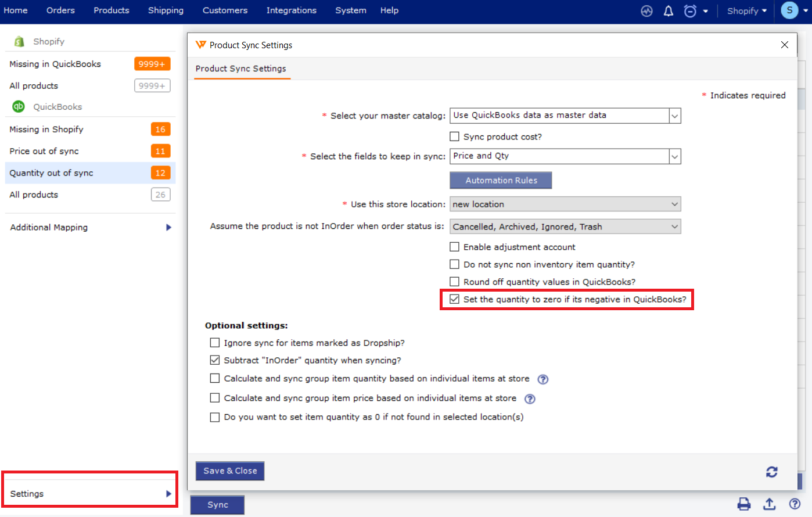Click the QuickBooks logo icon in sidebar

[19, 106]
